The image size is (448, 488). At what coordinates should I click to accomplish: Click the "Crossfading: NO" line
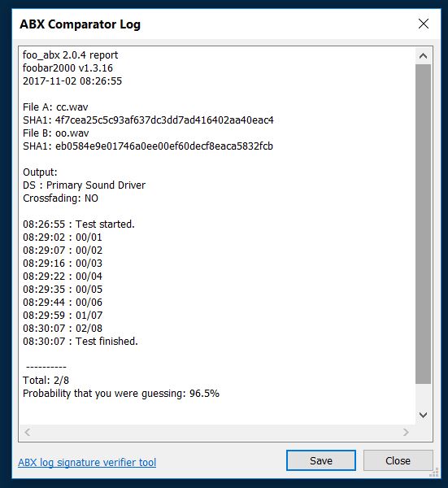coord(61,198)
